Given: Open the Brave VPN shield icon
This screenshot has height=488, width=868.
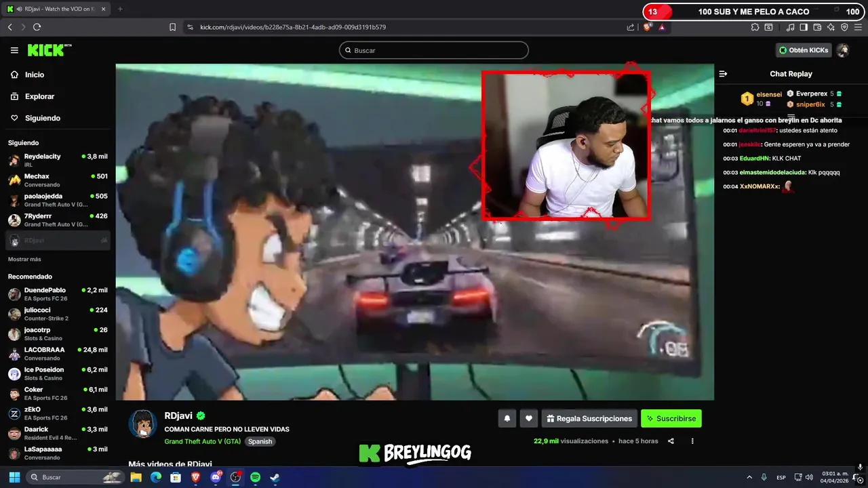Looking at the screenshot, I should click(x=844, y=27).
